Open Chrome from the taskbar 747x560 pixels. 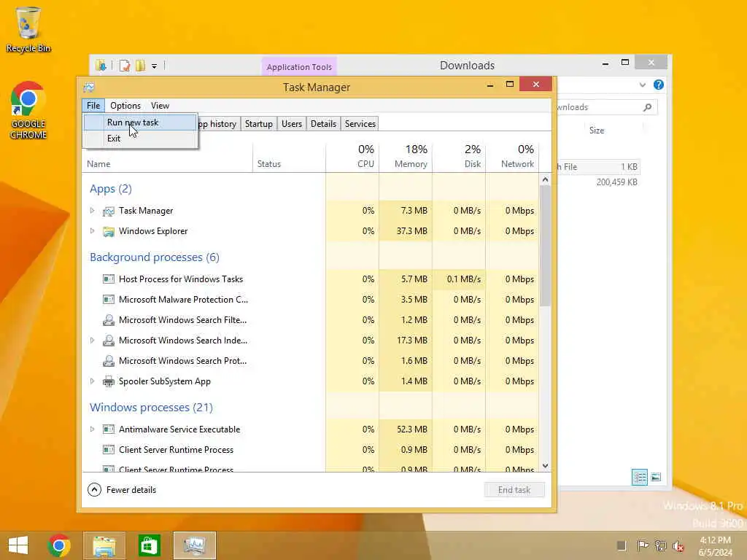(x=59, y=545)
